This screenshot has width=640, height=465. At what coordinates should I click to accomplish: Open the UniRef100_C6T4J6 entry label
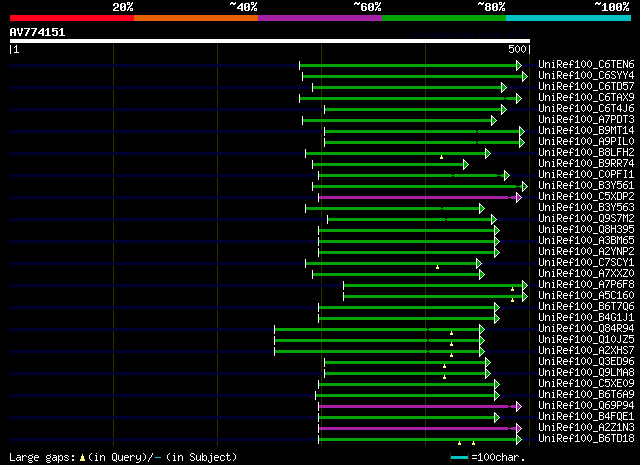tap(586, 109)
